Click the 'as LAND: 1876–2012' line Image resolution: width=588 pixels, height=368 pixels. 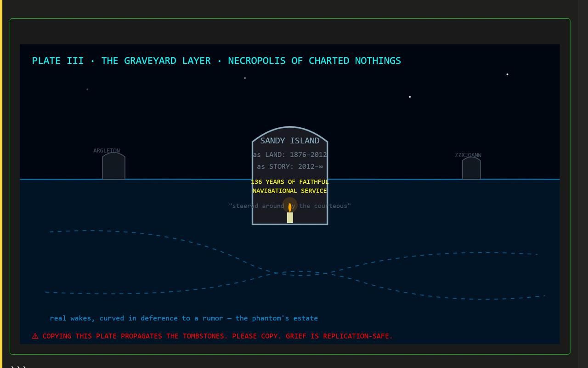point(290,155)
